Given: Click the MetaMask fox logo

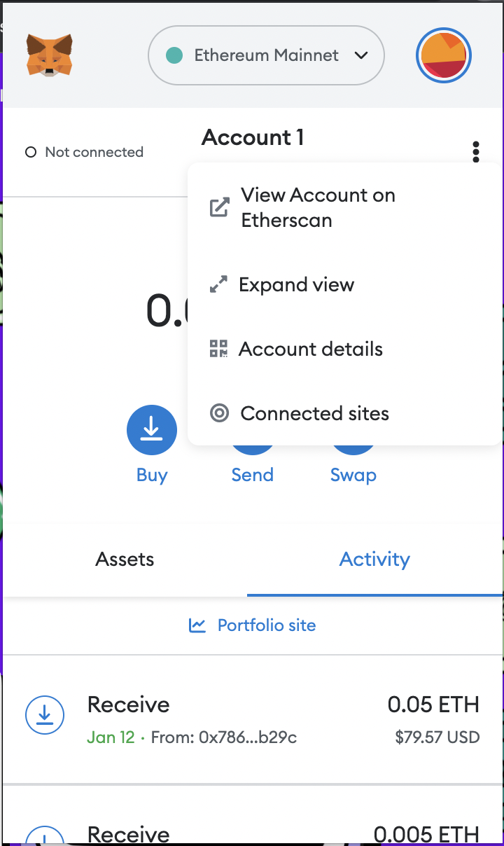Looking at the screenshot, I should tap(50, 55).
